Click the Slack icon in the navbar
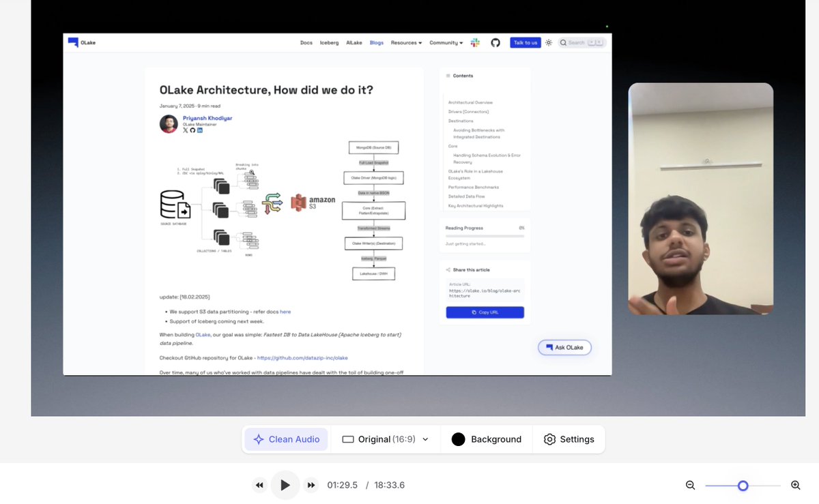This screenshot has width=819, height=504. pyautogui.click(x=475, y=42)
